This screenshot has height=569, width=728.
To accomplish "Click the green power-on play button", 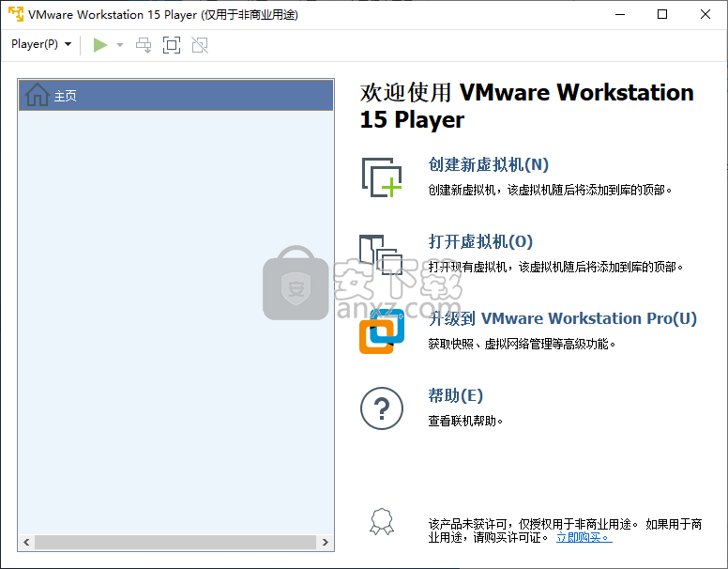I will tap(99, 45).
